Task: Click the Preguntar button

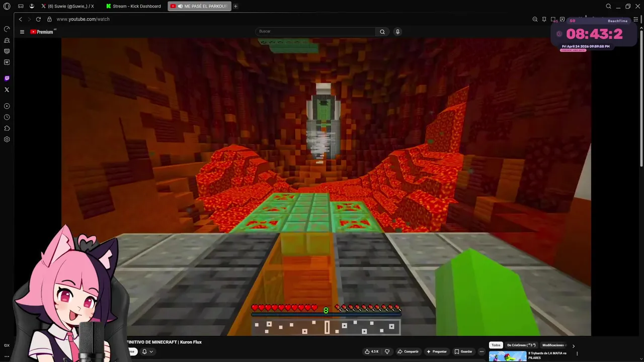Action: click(436, 351)
